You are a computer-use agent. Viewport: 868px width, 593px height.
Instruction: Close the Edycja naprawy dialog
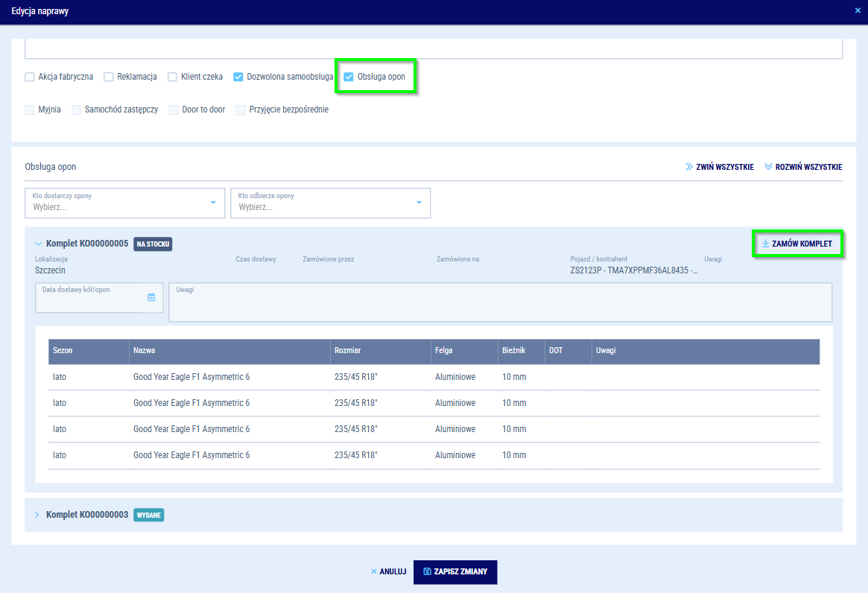(858, 10)
